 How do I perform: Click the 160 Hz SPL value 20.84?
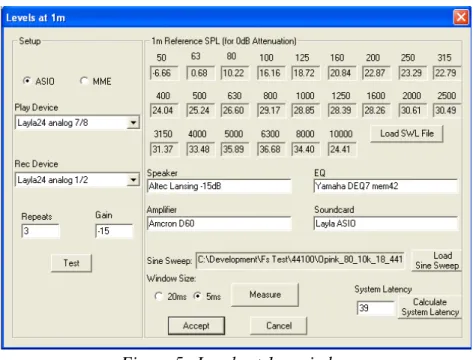point(342,73)
